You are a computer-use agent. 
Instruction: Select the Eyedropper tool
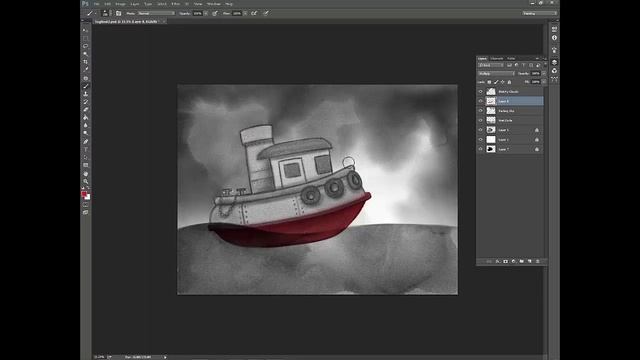[x=85, y=70]
